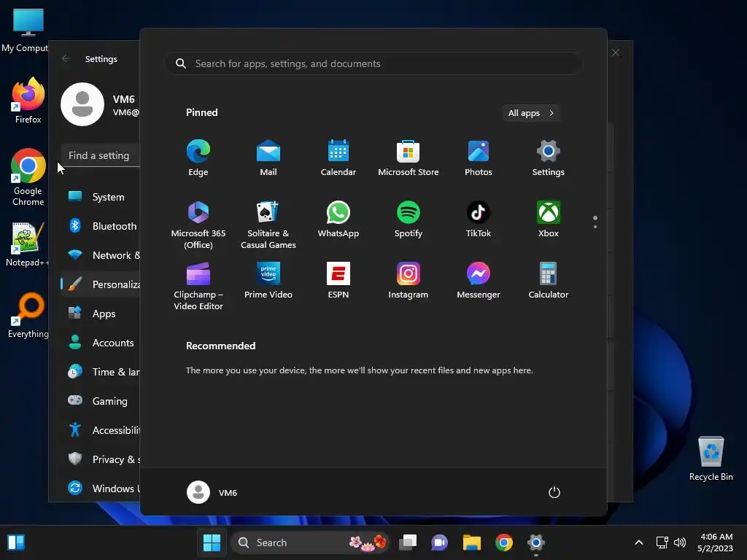
Task: Launch Microsoft 365 (Office)
Action: pyautogui.click(x=198, y=225)
